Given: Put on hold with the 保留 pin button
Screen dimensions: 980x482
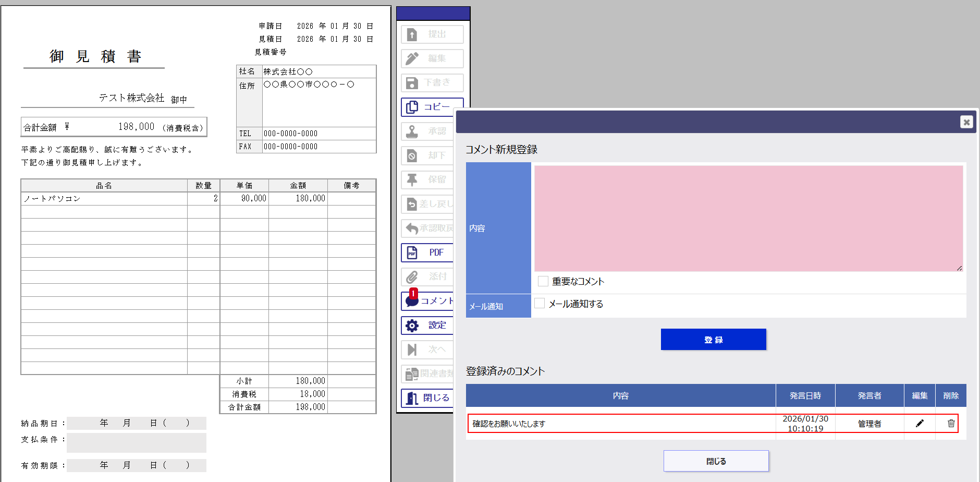Looking at the screenshot, I should [427, 179].
